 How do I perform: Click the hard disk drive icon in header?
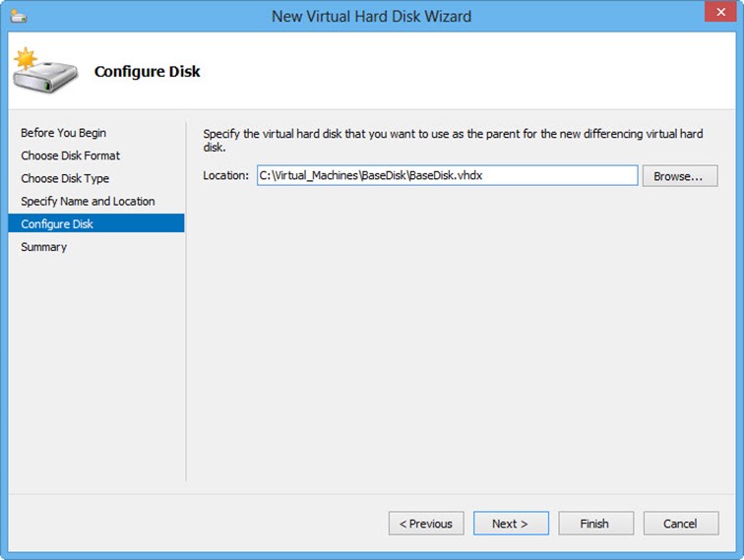[x=42, y=71]
